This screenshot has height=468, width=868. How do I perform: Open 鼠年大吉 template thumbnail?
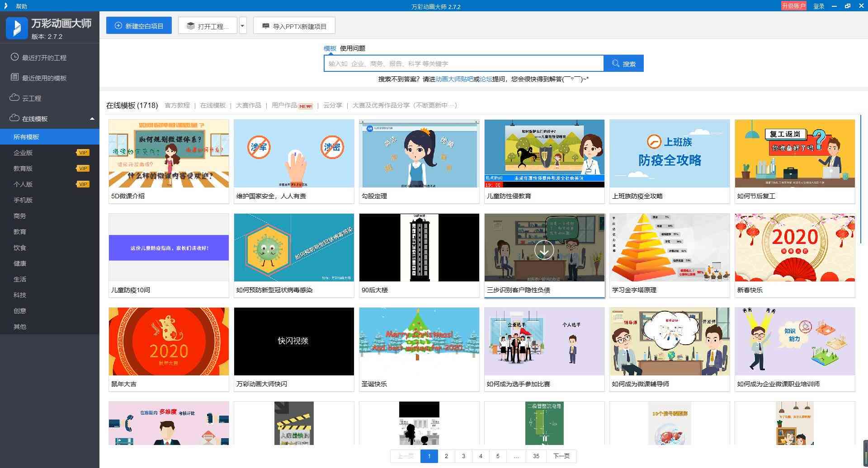click(169, 342)
